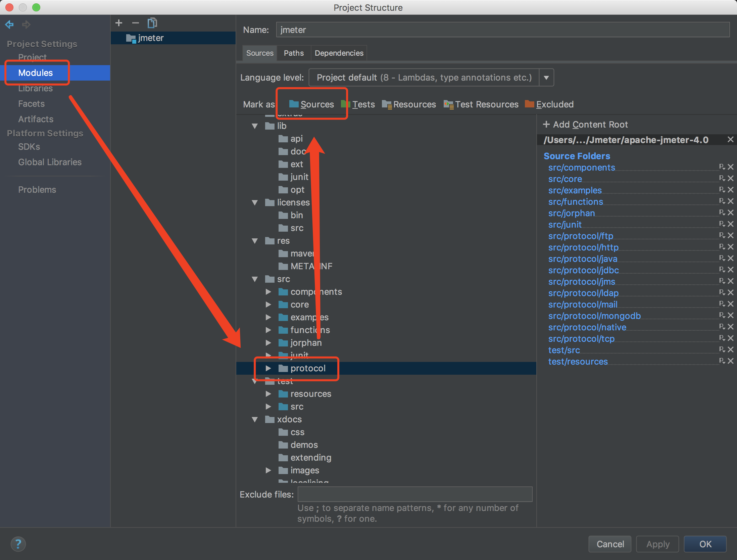
Task: Mark selected folder as Resources
Action: click(409, 104)
